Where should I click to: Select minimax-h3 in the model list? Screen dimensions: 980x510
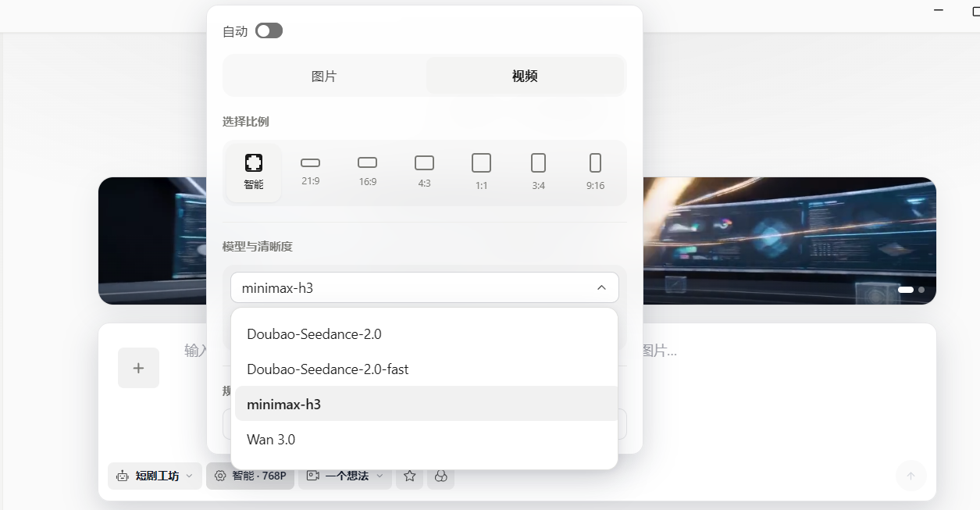pos(426,404)
